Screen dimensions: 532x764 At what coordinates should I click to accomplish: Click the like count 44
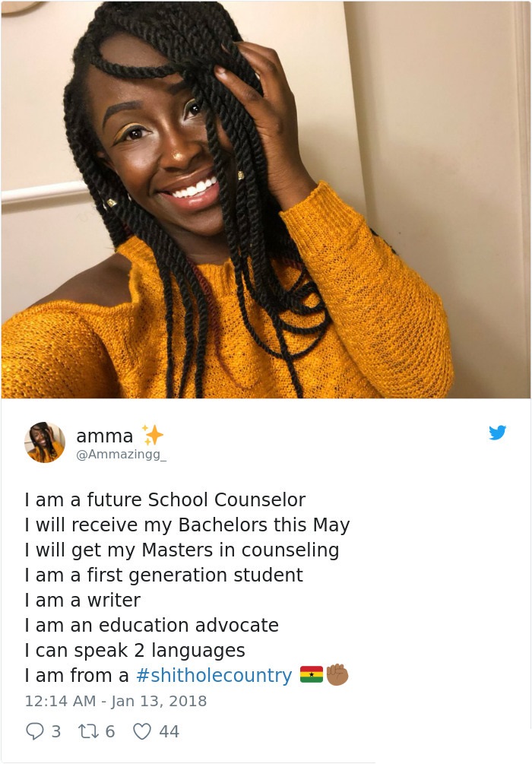coord(169,731)
